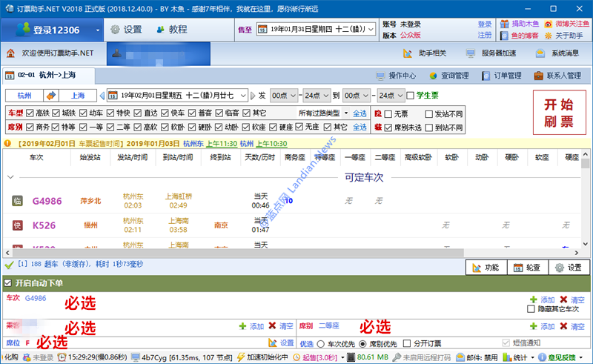593x364 pixels.
Task: Switch to 欢迎使用订票助手.NET tab
Action: (53, 53)
